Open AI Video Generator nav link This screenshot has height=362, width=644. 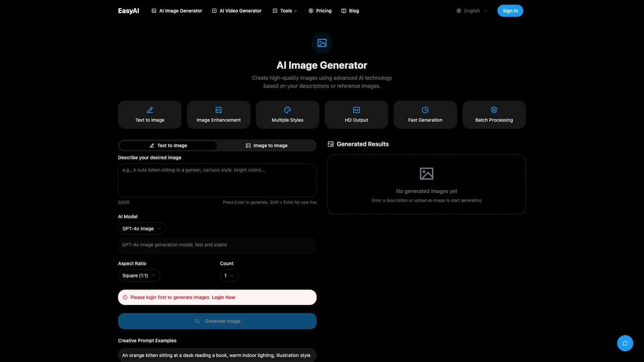point(237,11)
